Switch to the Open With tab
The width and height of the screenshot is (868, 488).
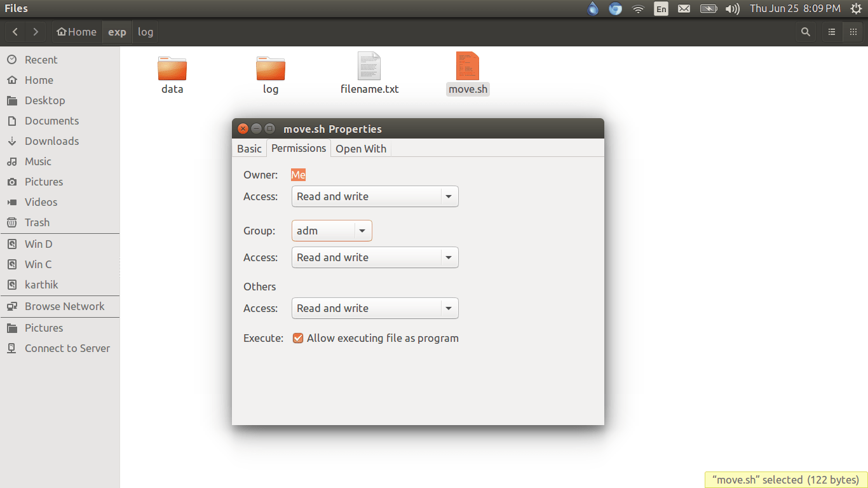361,148
